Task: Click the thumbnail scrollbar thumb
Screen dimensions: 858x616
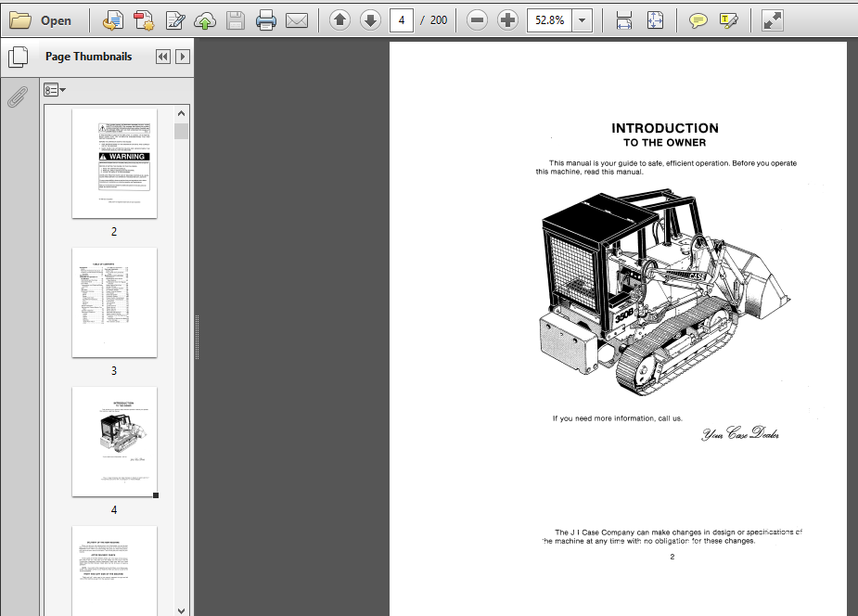Action: tap(181, 132)
